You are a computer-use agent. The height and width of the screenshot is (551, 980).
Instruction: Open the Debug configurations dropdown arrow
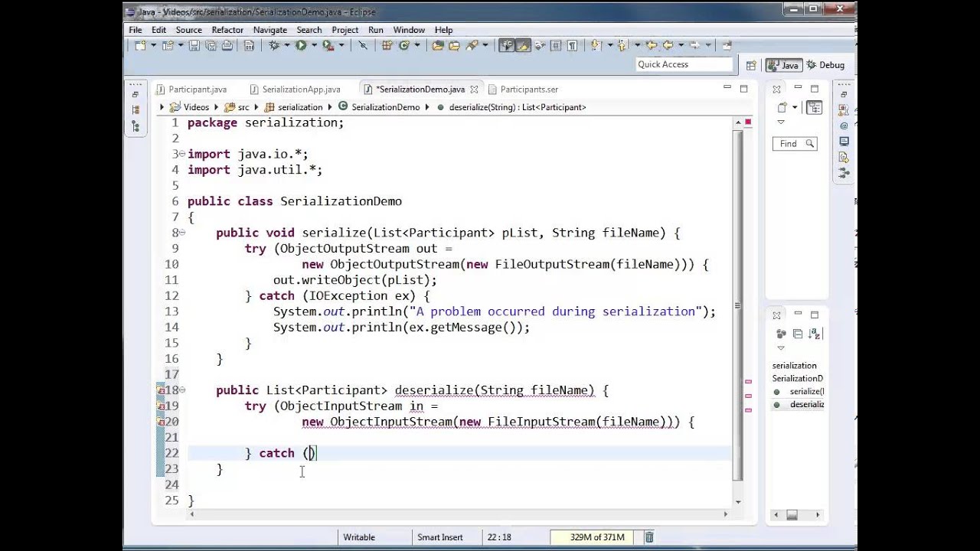click(x=286, y=46)
